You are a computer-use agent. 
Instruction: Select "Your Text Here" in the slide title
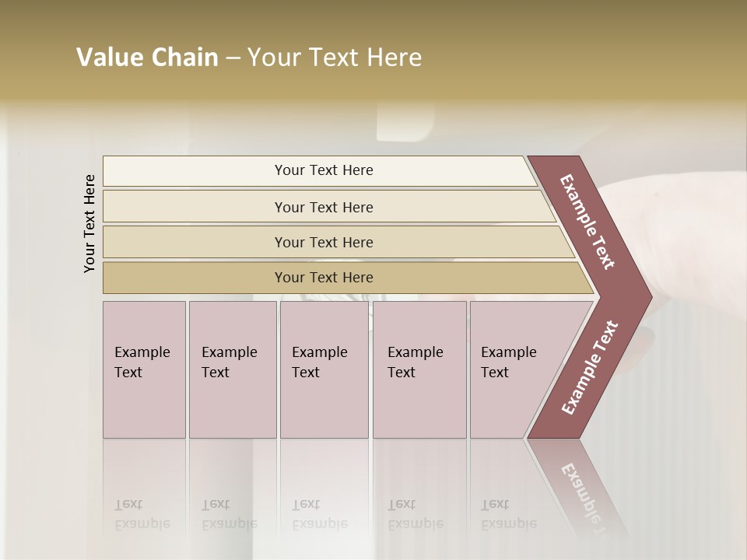[335, 58]
